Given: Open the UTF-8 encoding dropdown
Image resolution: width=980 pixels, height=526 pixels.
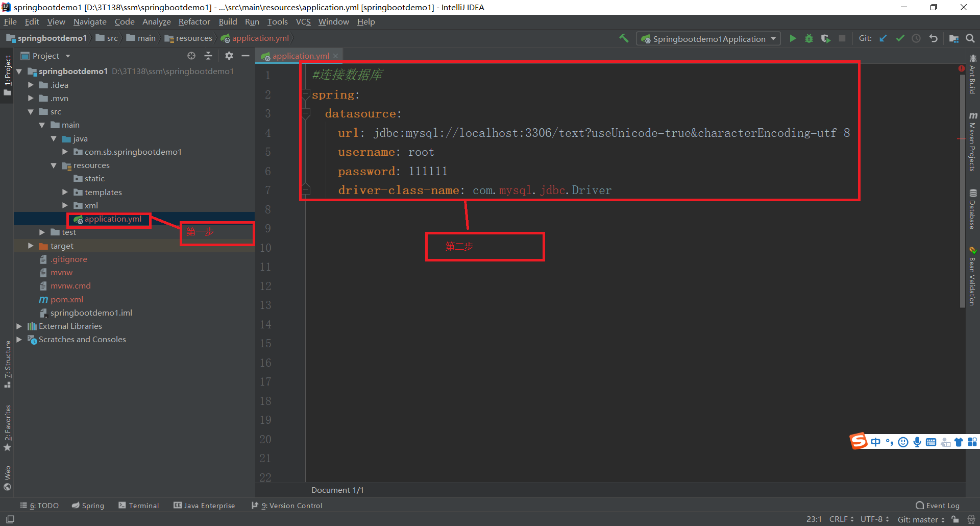Looking at the screenshot, I should click(x=875, y=519).
